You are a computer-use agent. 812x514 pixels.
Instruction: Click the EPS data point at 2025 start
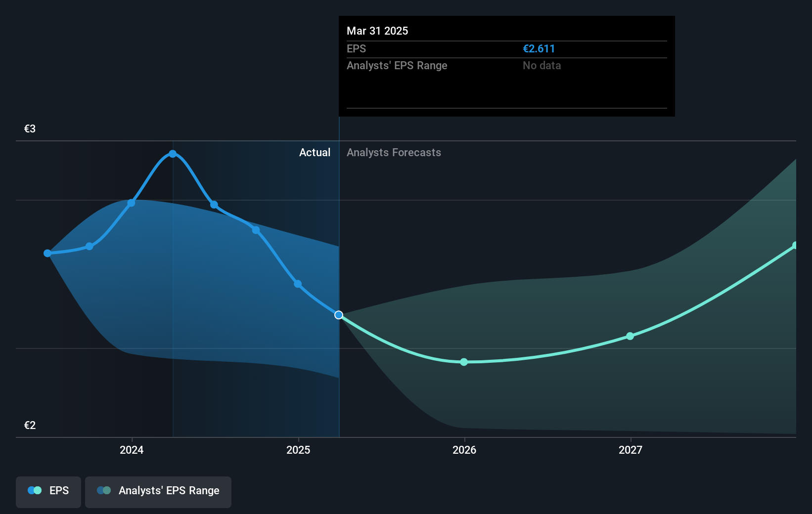click(298, 284)
